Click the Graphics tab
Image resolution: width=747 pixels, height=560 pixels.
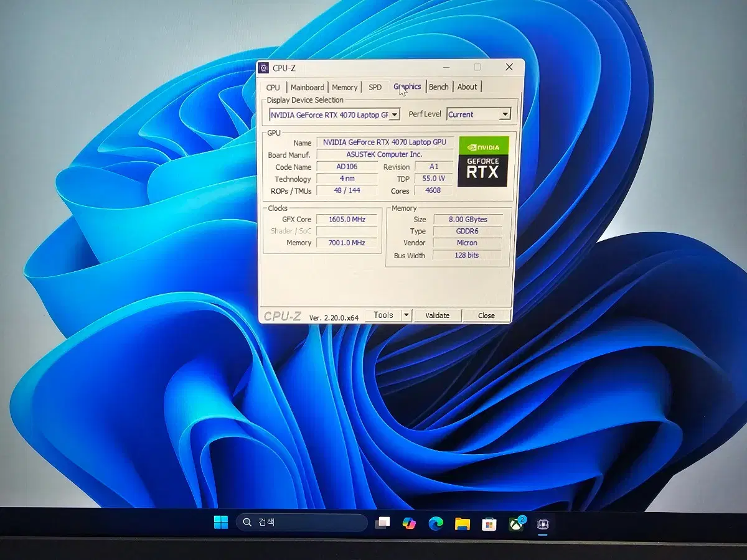407,86
